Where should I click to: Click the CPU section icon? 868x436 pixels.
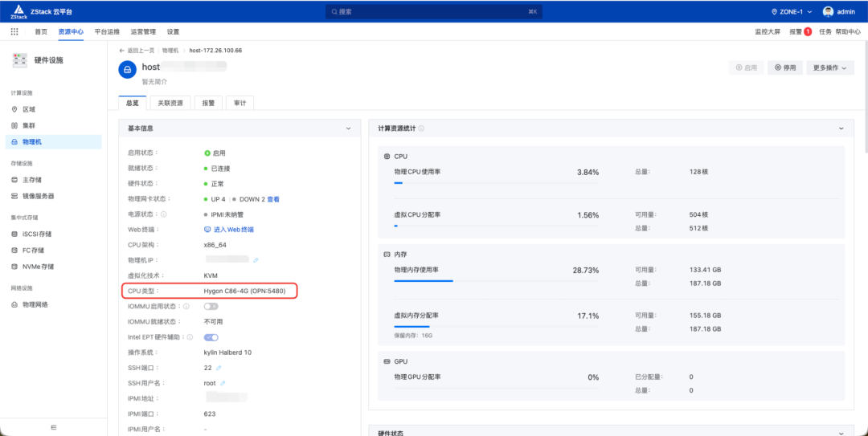click(387, 157)
